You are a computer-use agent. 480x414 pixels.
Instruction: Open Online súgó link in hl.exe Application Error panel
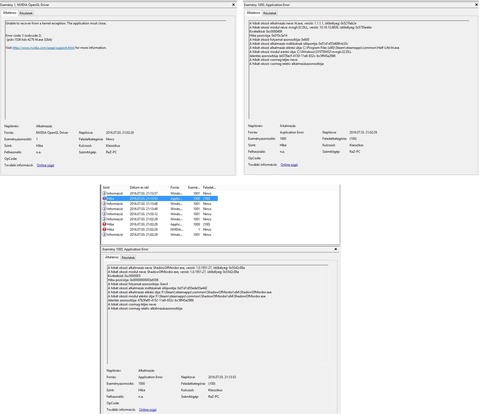[289, 165]
